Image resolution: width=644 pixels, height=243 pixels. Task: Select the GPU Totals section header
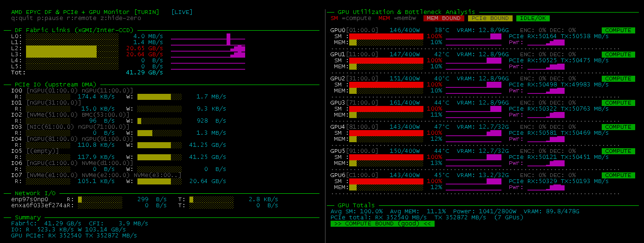click(356, 205)
